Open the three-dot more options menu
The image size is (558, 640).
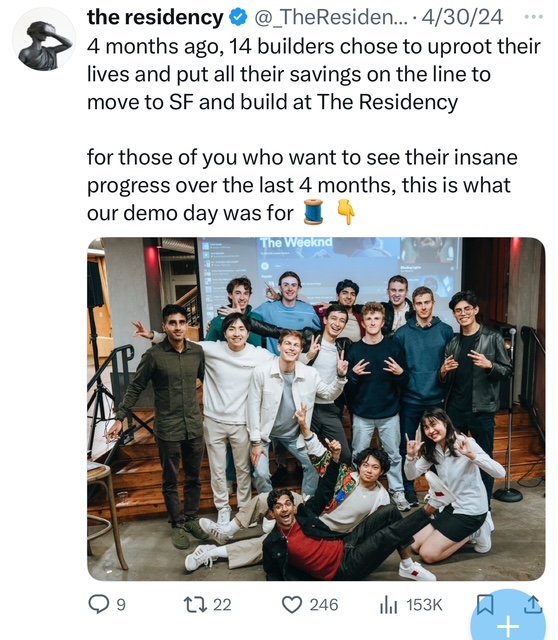(534, 17)
